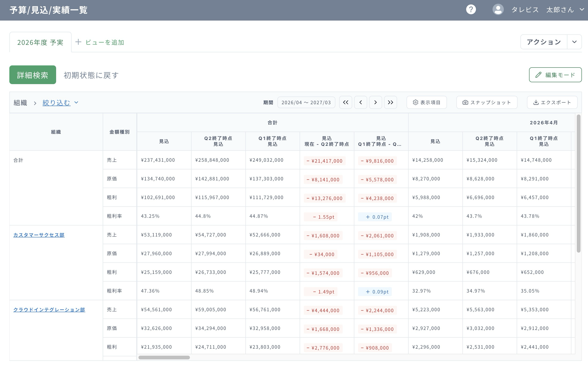The width and height of the screenshot is (588, 365).
Task: Select cell ¥237,431,000
Action: (164, 160)
